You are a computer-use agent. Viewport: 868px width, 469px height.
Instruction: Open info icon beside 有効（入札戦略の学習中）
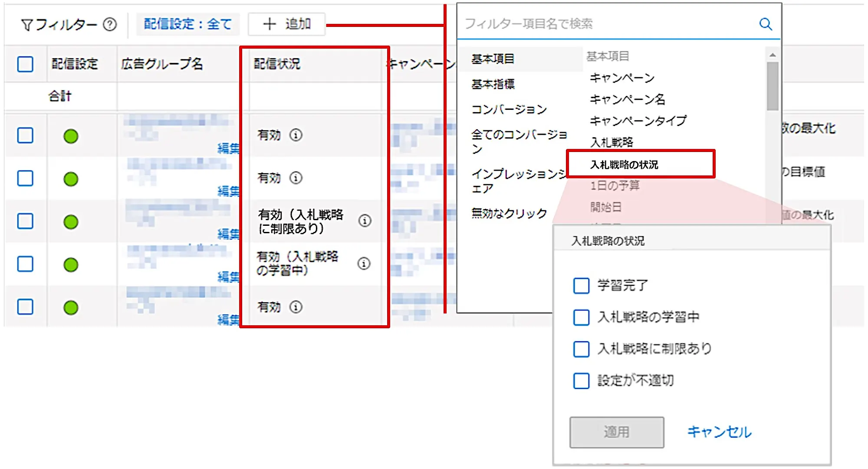coord(364,263)
